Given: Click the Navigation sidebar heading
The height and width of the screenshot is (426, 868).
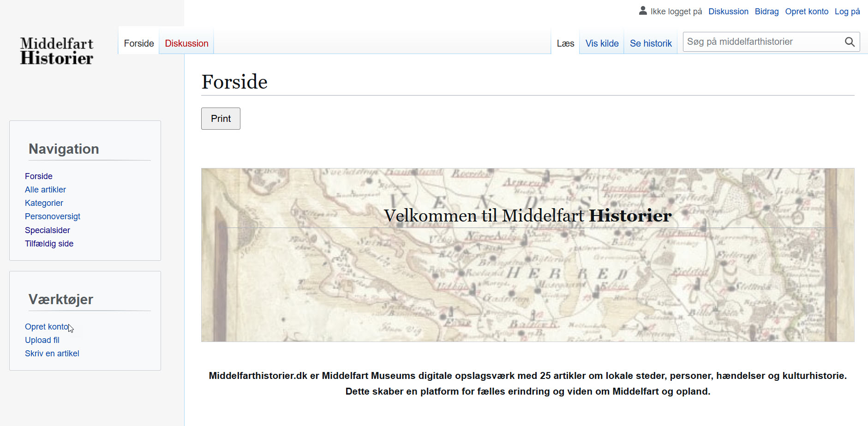Looking at the screenshot, I should tap(64, 149).
